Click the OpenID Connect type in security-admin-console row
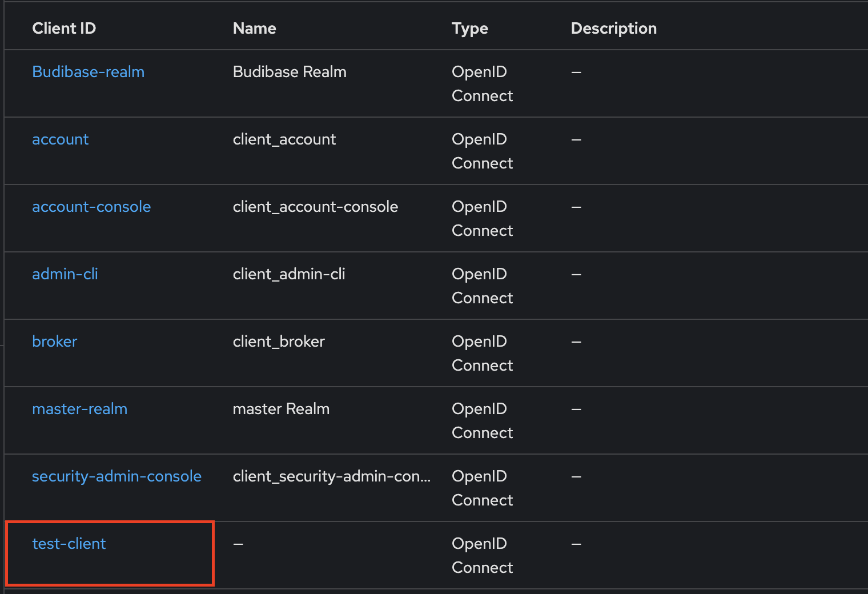This screenshot has width=868, height=594. coord(483,488)
